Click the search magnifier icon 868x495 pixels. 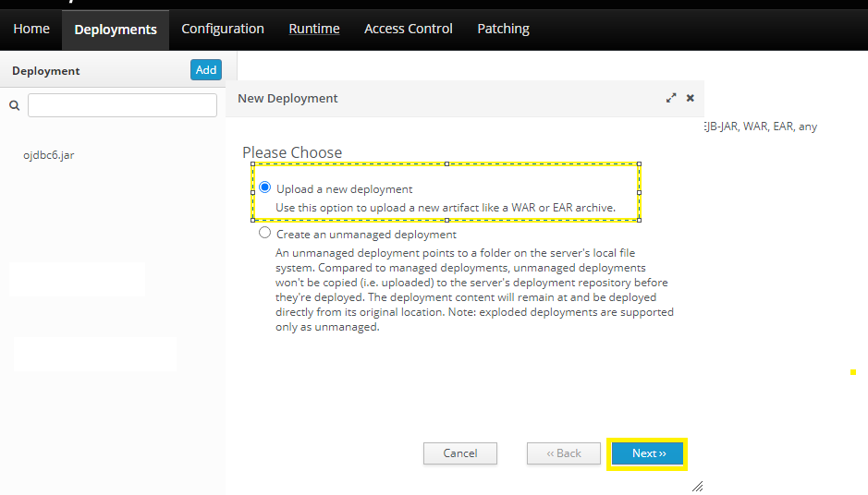pyautogui.click(x=15, y=106)
